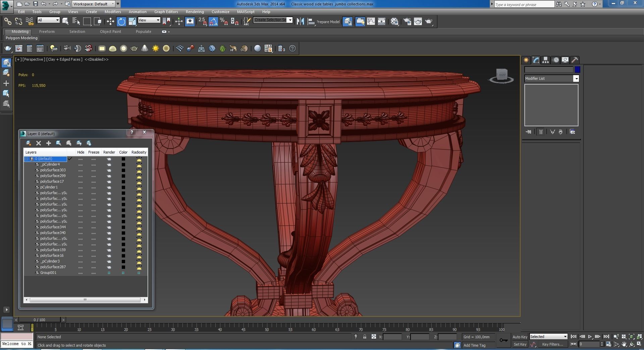This screenshot has width=644, height=350.
Task: Open the MAXScript menu
Action: coord(246,12)
